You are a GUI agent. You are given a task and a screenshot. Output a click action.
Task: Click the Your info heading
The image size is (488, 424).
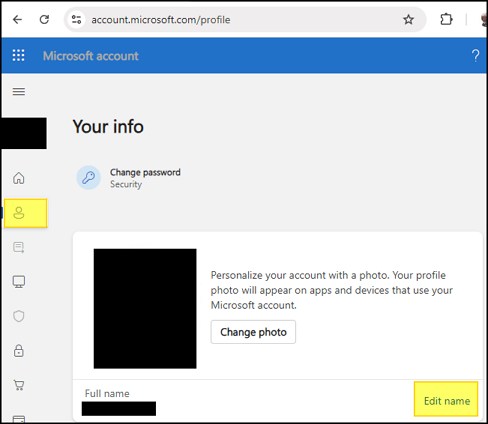[108, 127]
